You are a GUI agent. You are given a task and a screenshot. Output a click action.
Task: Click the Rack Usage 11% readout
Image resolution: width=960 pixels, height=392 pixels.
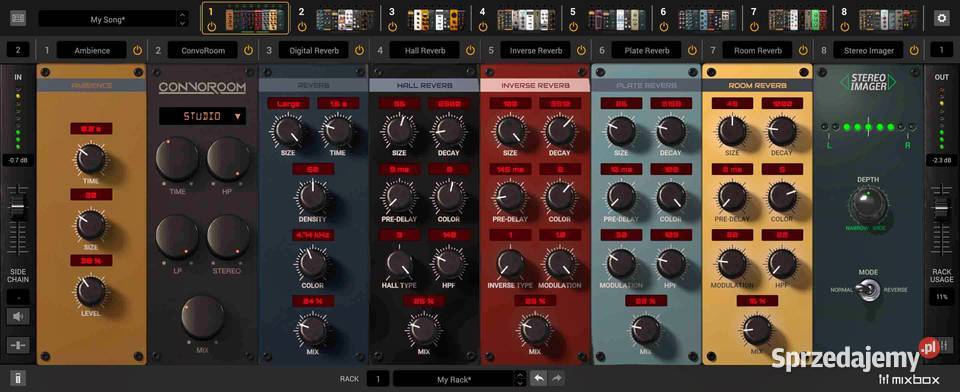tap(941, 297)
